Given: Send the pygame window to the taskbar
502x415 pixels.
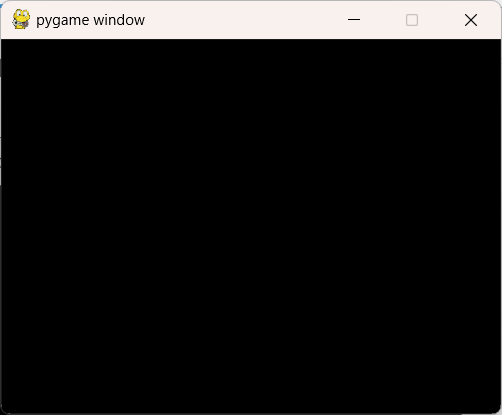Looking at the screenshot, I should (354, 20).
